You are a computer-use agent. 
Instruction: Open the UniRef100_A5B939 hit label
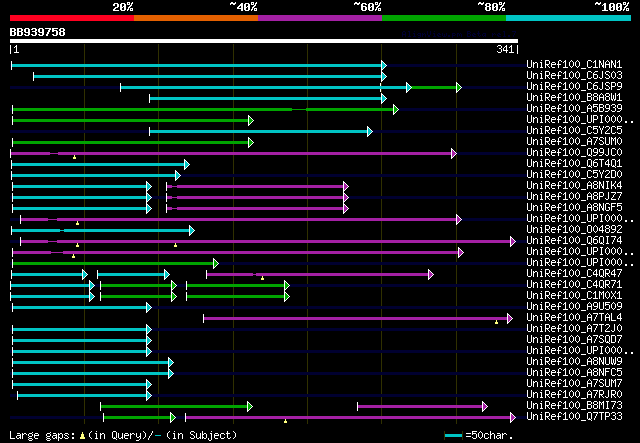click(574, 108)
